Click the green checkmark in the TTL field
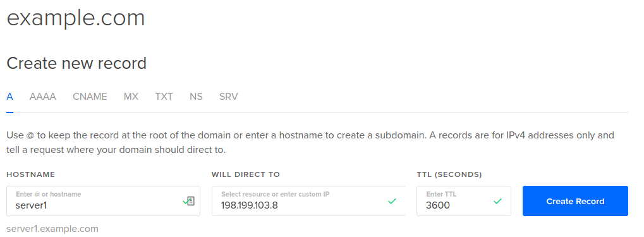 point(498,201)
